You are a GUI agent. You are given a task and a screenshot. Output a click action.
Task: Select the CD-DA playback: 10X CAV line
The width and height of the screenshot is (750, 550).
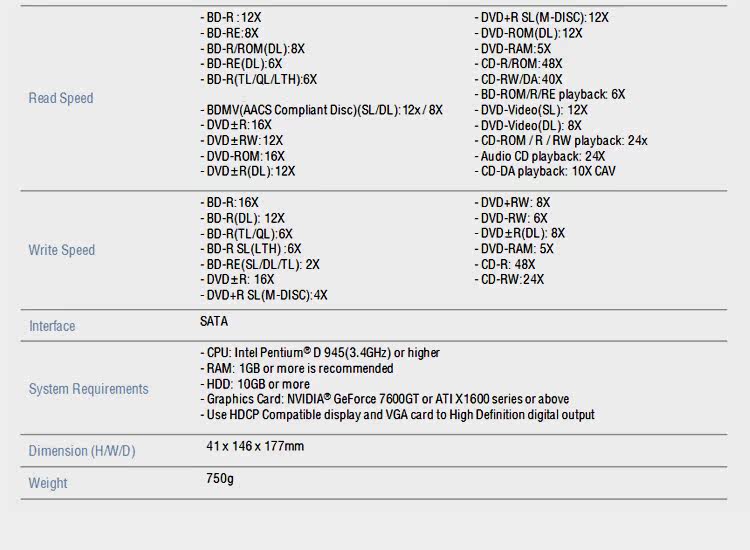(x=545, y=171)
